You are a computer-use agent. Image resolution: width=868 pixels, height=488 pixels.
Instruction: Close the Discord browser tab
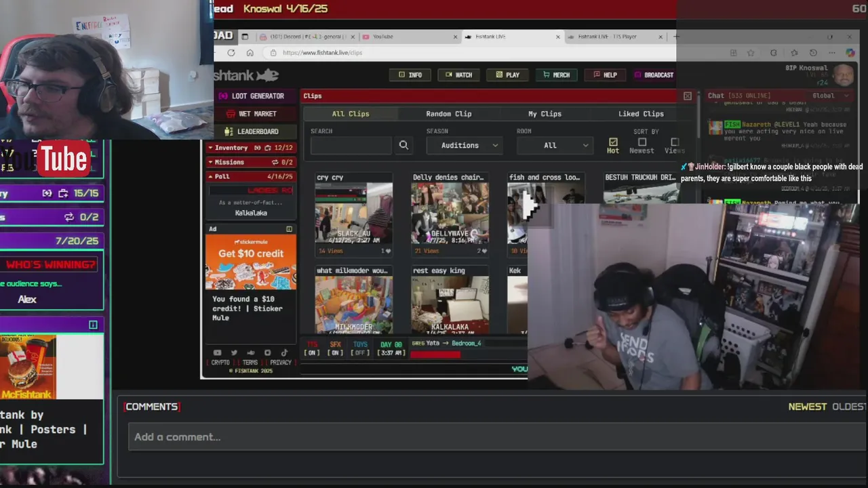point(354,37)
